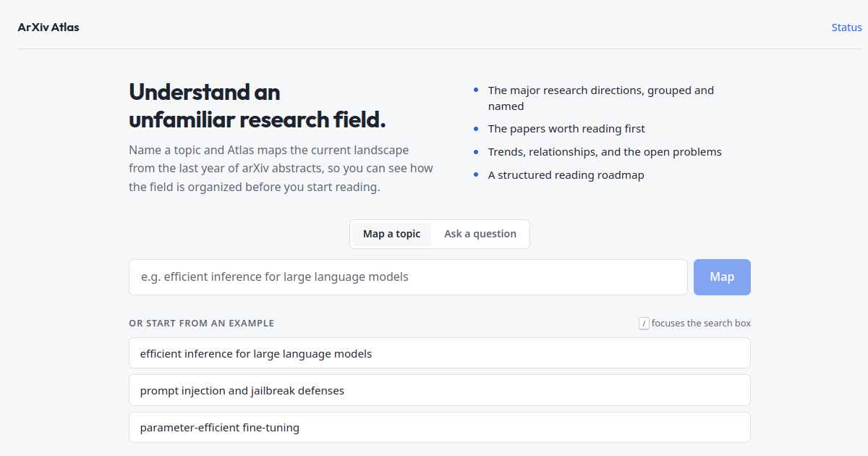Click bullet 'A structured reading roadmap'
The width and height of the screenshot is (868, 456).
566,175
